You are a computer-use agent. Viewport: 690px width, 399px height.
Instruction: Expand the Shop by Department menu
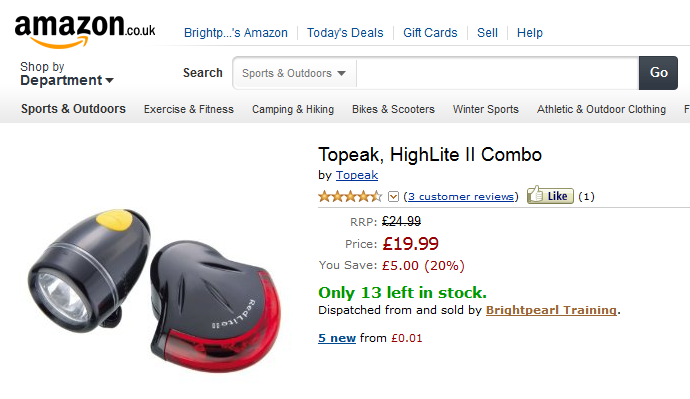(67, 73)
